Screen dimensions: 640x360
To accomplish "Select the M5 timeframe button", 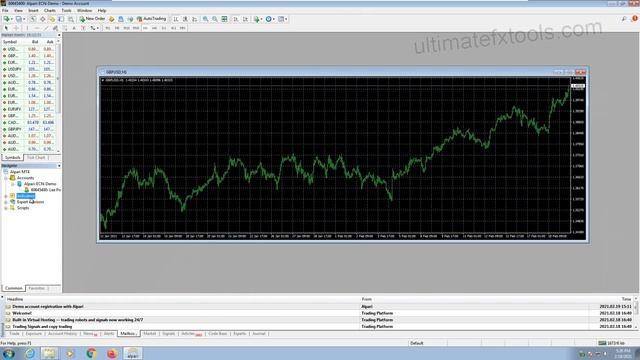I will [117, 28].
